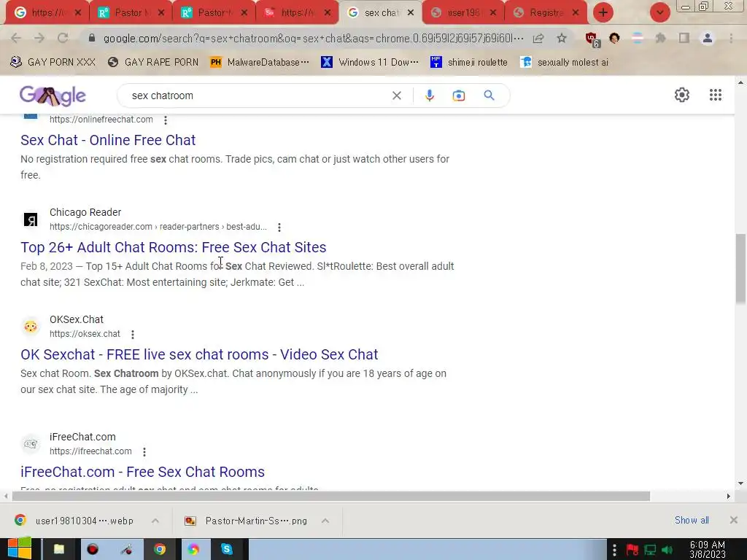Screen dimensions: 747x560
Task: Submit the search with the magnifier icon
Action: tap(489, 96)
